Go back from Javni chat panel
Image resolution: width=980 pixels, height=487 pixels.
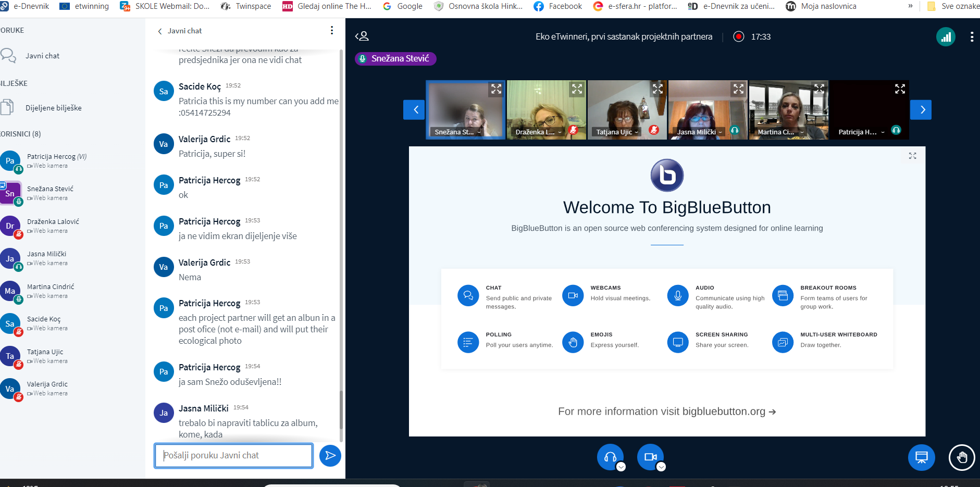click(179, 31)
